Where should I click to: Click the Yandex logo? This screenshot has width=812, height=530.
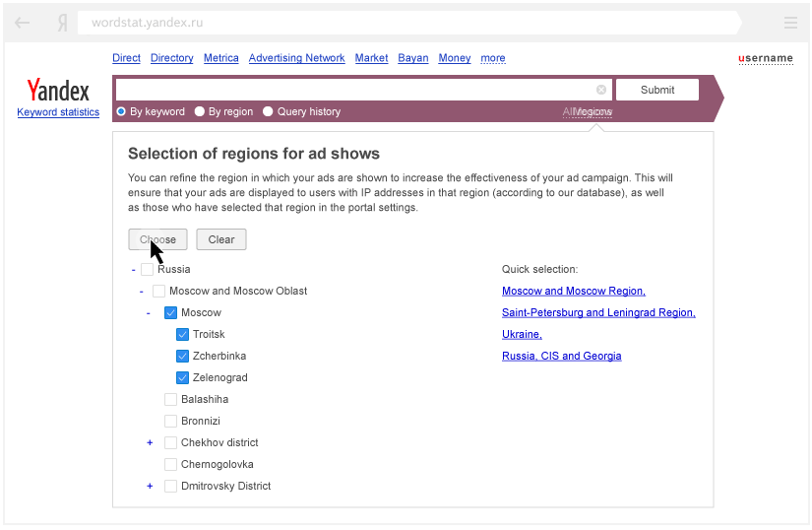tap(58, 91)
